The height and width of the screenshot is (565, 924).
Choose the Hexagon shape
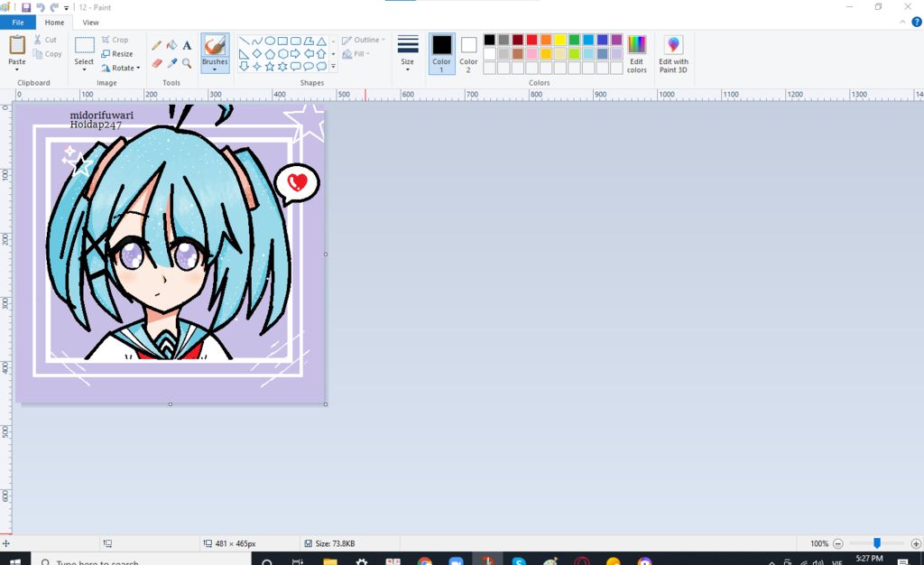tap(282, 54)
